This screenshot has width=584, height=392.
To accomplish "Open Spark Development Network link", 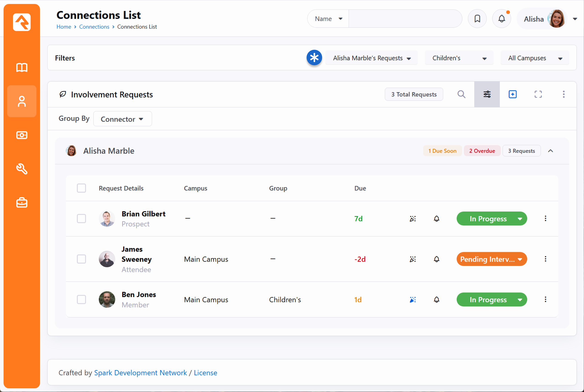I will coord(140,373).
